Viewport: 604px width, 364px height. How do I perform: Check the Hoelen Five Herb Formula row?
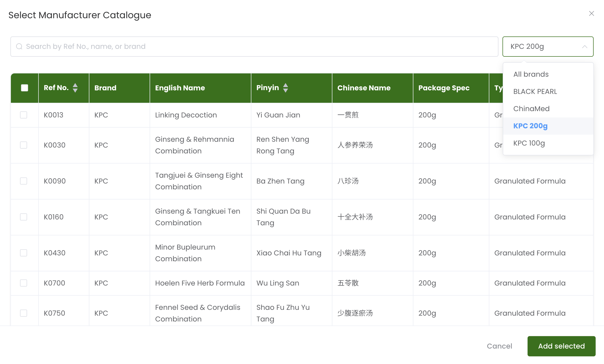(x=23, y=283)
